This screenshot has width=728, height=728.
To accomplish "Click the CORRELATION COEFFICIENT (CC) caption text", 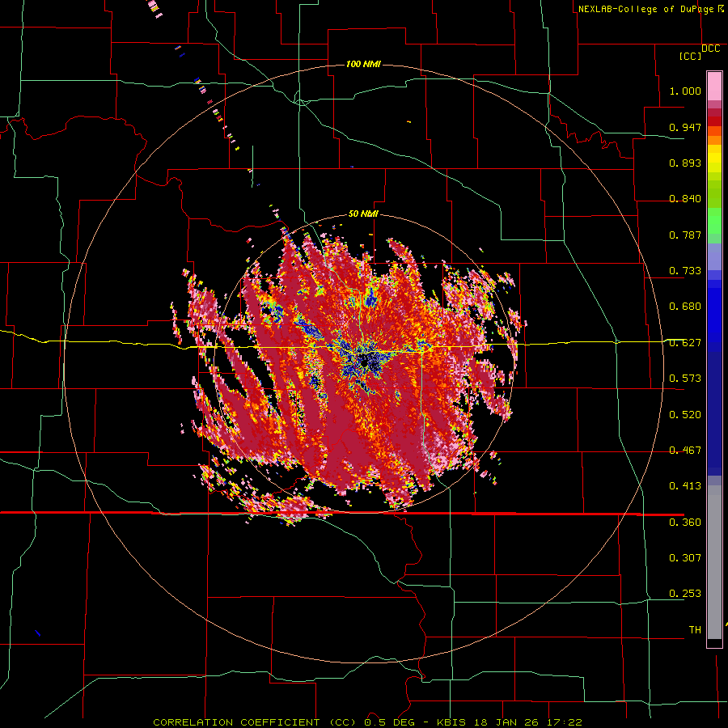I will point(255,722).
